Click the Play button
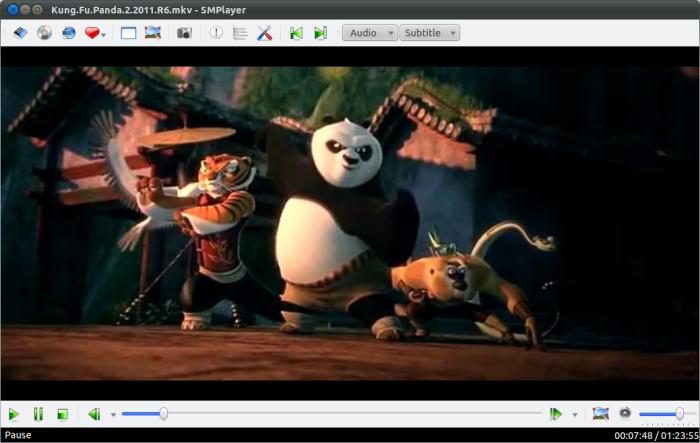The height and width of the screenshot is (443, 700). [13, 414]
